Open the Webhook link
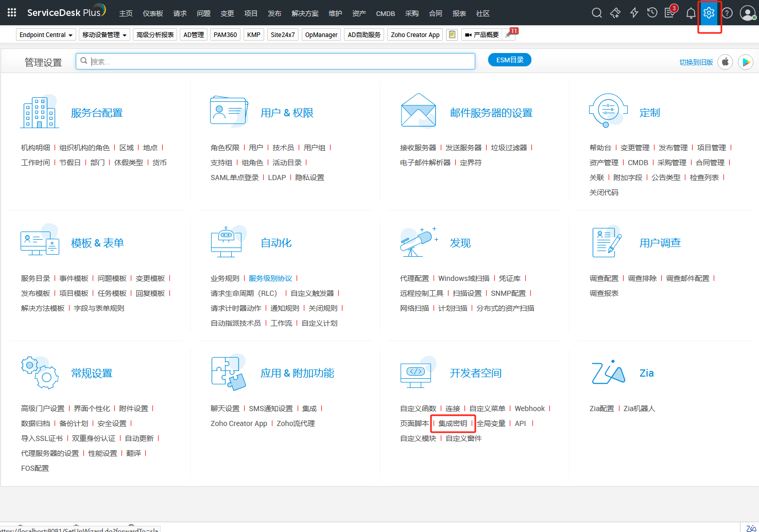This screenshot has height=532, width=759. click(x=529, y=409)
